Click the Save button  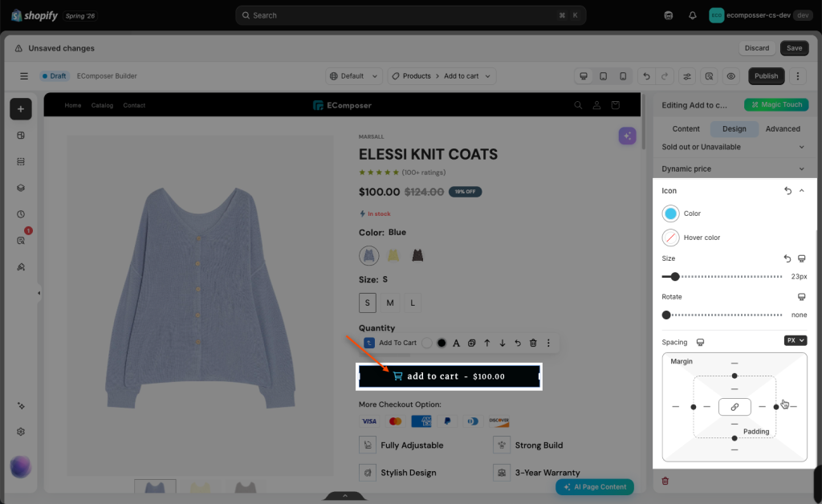(794, 48)
